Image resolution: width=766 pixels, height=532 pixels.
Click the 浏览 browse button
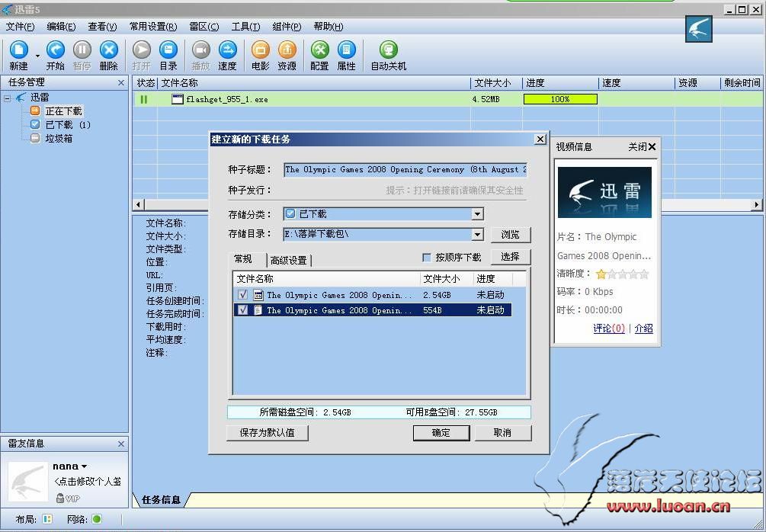tap(510, 235)
